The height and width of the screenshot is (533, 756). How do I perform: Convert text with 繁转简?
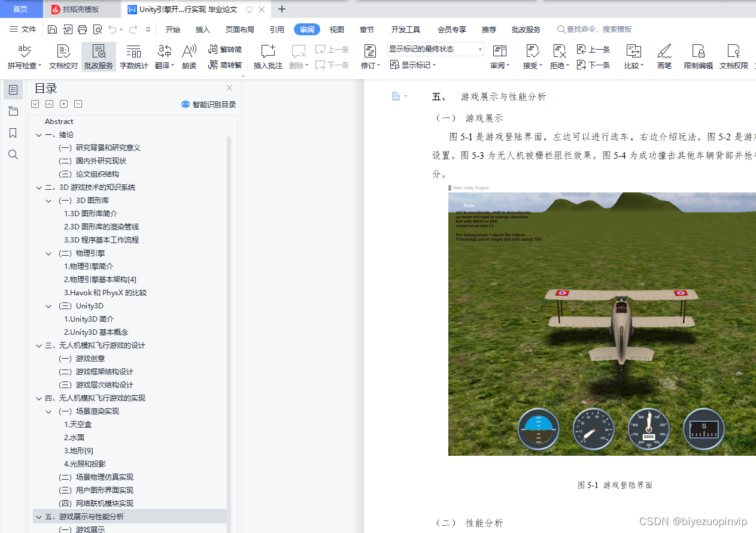click(x=225, y=50)
